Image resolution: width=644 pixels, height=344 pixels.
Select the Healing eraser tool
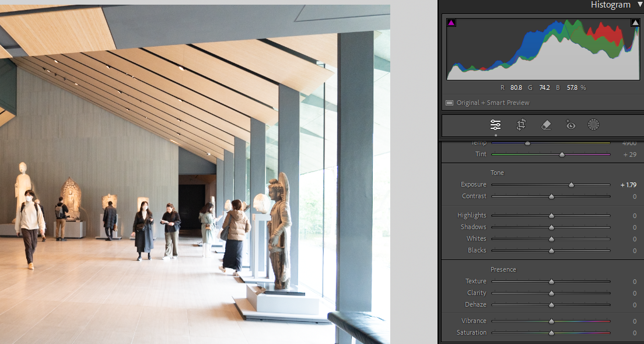[546, 125]
